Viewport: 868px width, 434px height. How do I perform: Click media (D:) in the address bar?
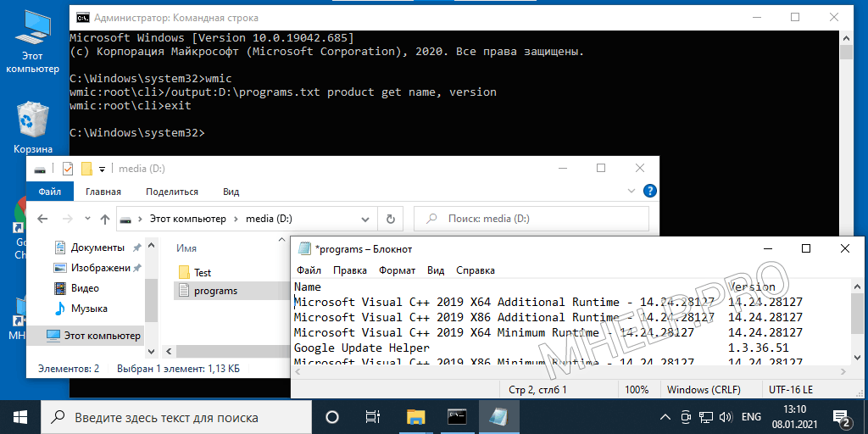pos(269,220)
